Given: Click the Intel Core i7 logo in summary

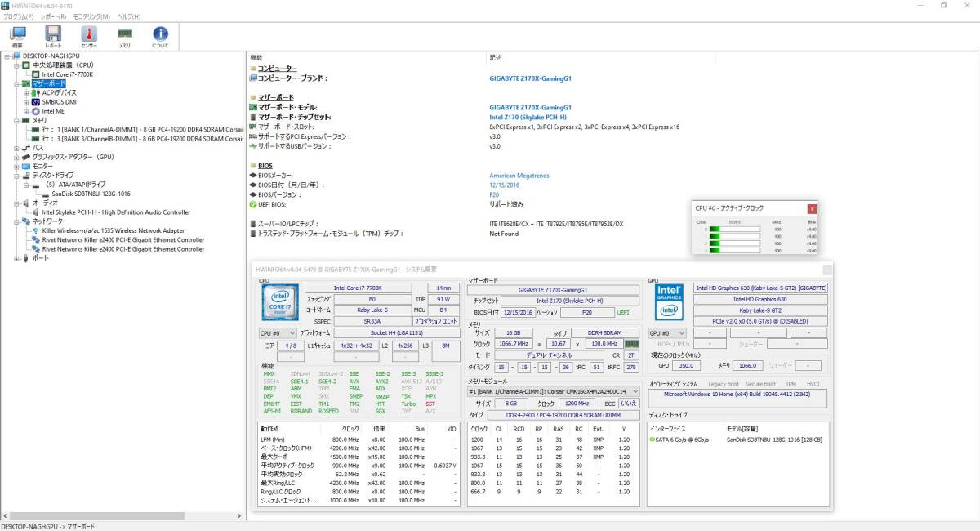Looking at the screenshot, I should click(279, 301).
